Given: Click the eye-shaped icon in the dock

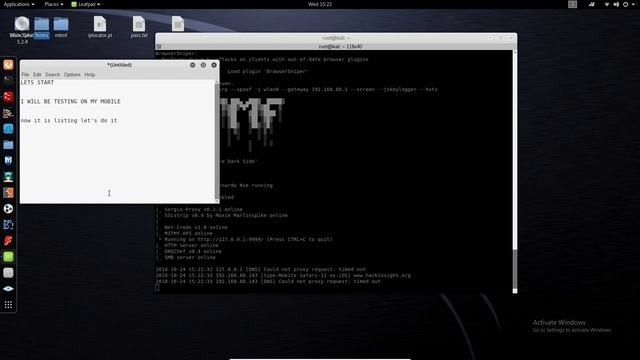Looking at the screenshot, I should [x=8, y=289].
